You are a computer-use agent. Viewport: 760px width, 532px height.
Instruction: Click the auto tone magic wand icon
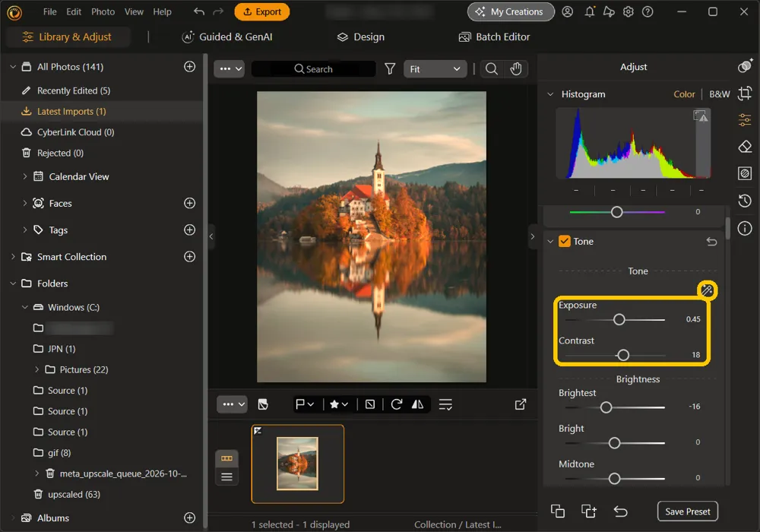(707, 290)
